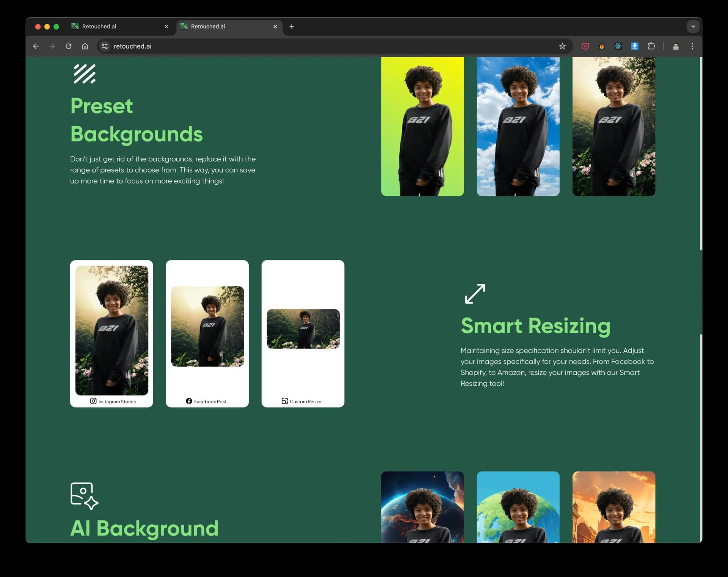Screen dimensions: 728x577
Task: Select the green globe AI background
Action: [x=518, y=507]
